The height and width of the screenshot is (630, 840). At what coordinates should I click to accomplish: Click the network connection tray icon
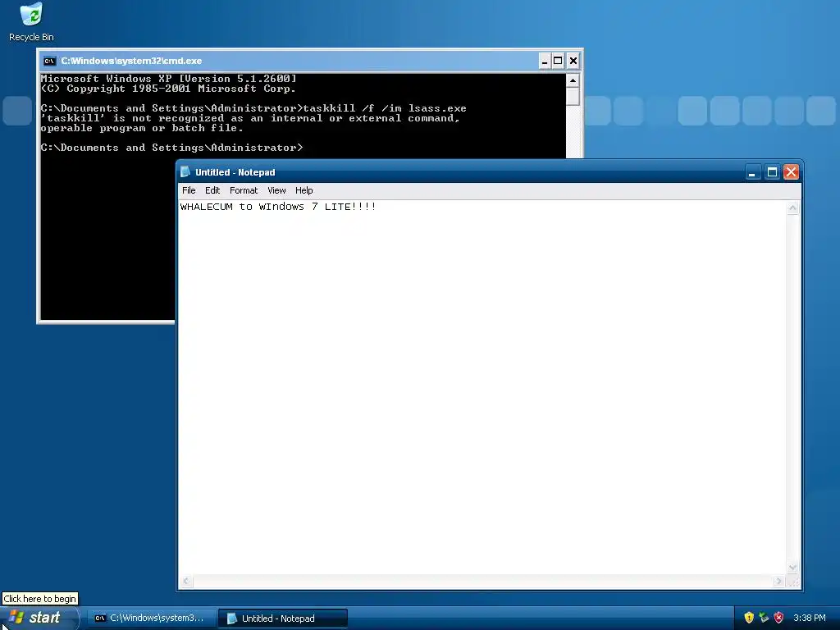pos(764,618)
